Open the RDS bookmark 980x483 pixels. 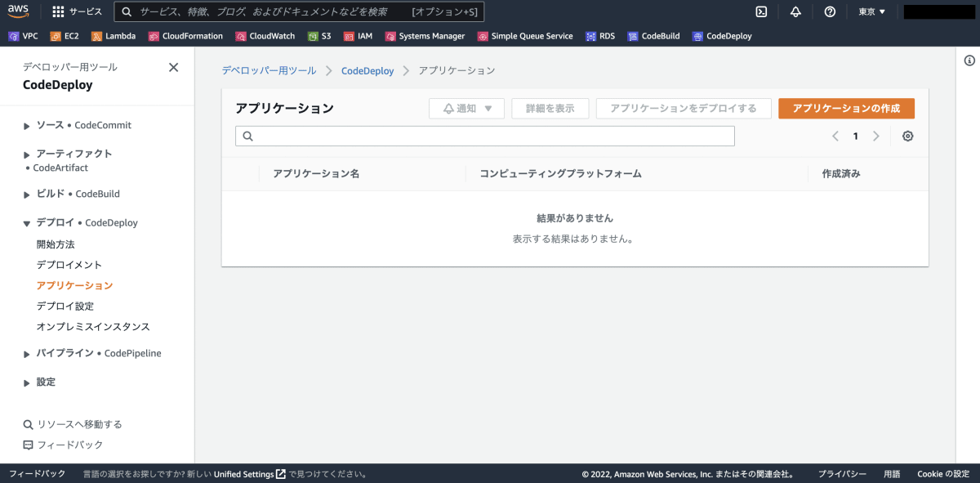pyautogui.click(x=600, y=36)
